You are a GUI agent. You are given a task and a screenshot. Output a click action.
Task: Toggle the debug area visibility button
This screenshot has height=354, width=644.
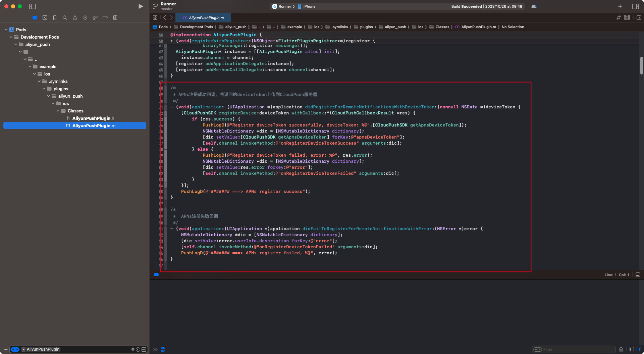pyautogui.click(x=638, y=275)
